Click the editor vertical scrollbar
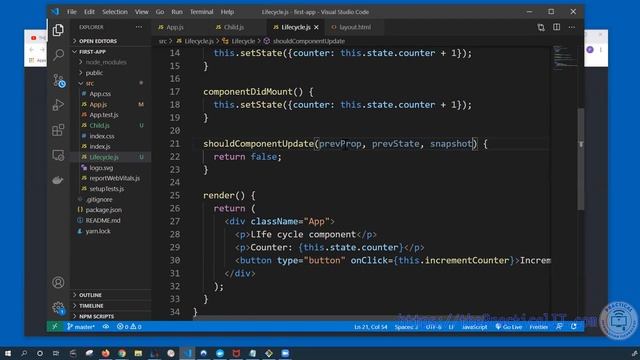The width and height of the screenshot is (640, 360). coord(580,159)
